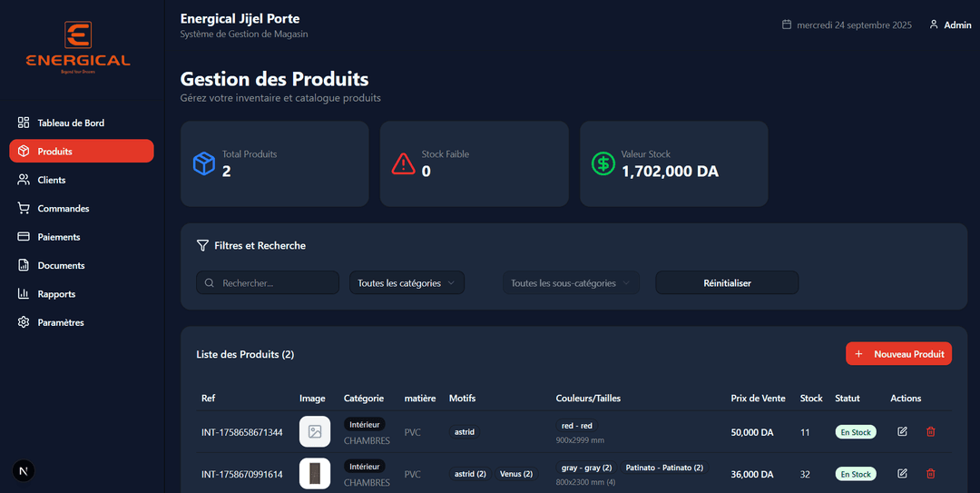Open the Commandes menu item

click(64, 208)
